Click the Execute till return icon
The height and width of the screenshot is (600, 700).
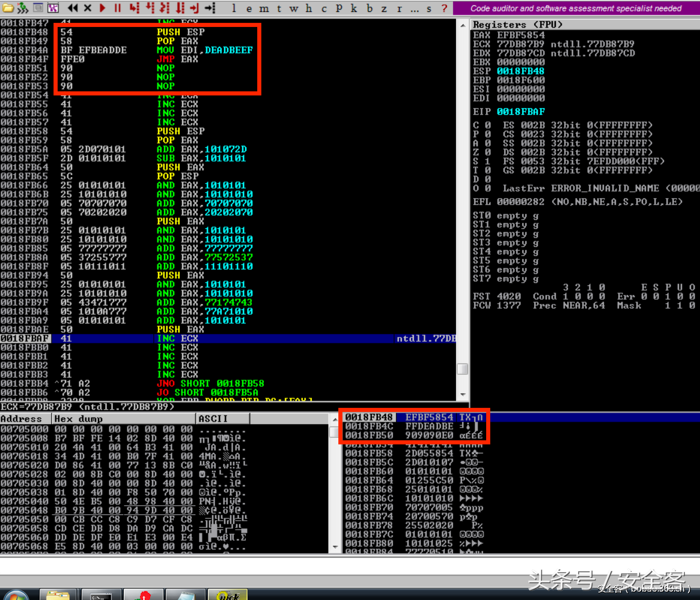click(x=195, y=8)
